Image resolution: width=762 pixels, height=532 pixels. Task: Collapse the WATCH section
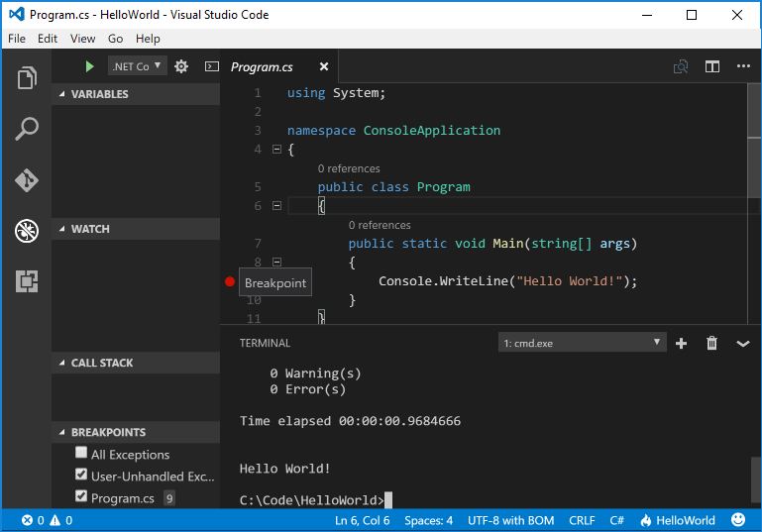[x=136, y=229]
